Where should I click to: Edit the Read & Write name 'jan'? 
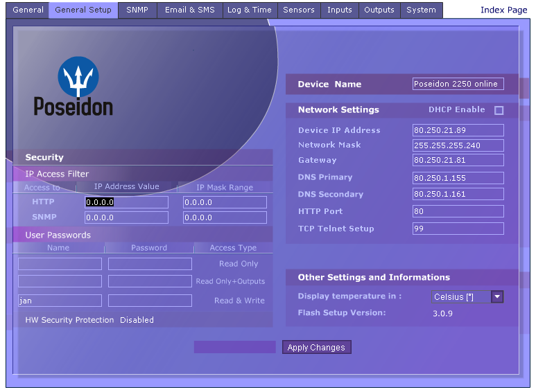pyautogui.click(x=60, y=301)
